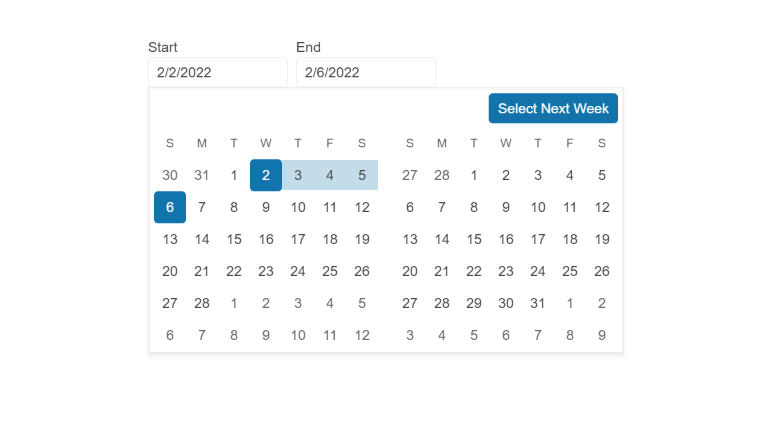Click greyed-out 30 in left calendar's first row
The width and height of the screenshot is (770, 426).
click(x=170, y=175)
